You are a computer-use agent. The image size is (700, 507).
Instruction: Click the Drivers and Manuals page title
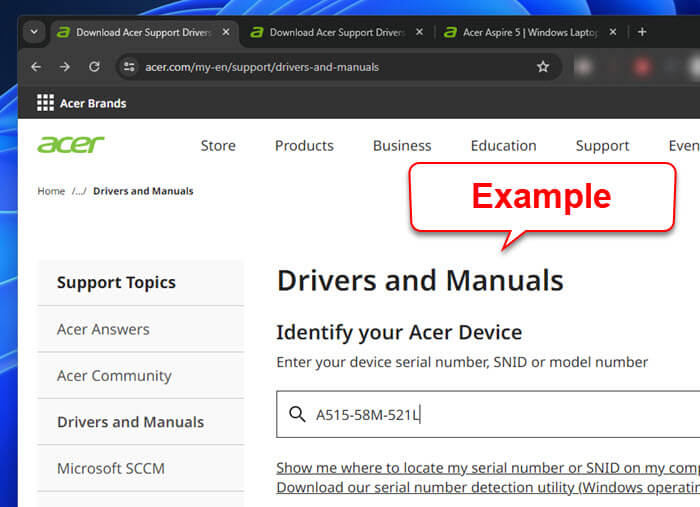[x=420, y=280]
